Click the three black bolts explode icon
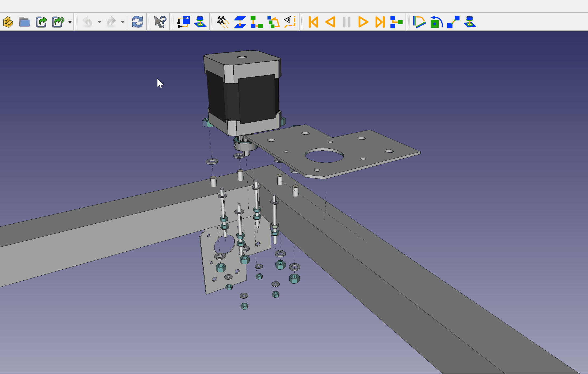Viewport: 588px width, 374px height. [x=223, y=22]
